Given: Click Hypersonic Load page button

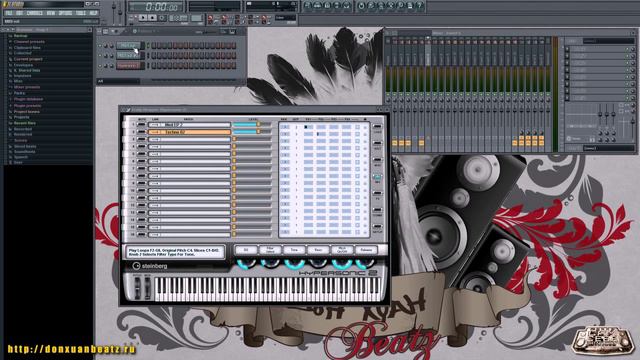Looking at the screenshot, I should click(378, 128).
